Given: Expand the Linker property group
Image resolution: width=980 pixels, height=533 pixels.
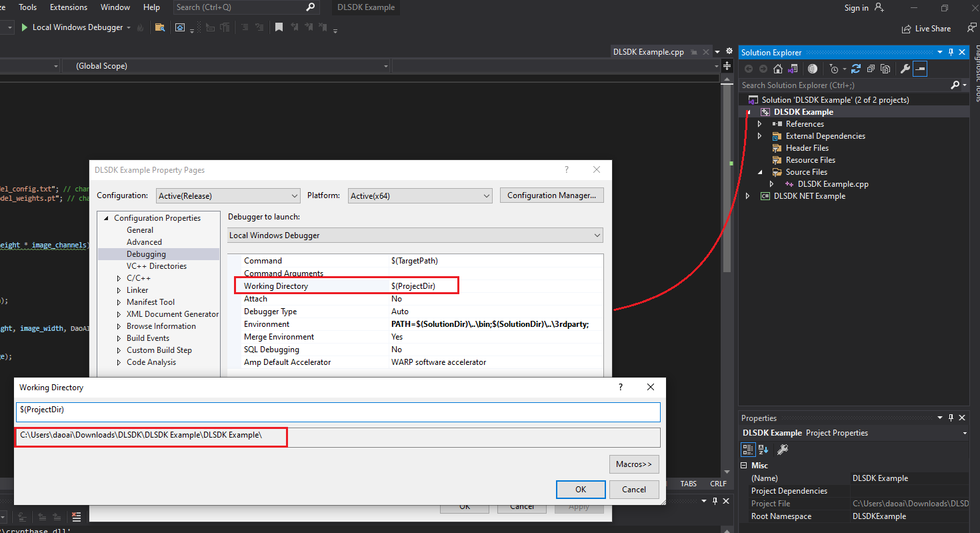Looking at the screenshot, I should click(x=119, y=290).
